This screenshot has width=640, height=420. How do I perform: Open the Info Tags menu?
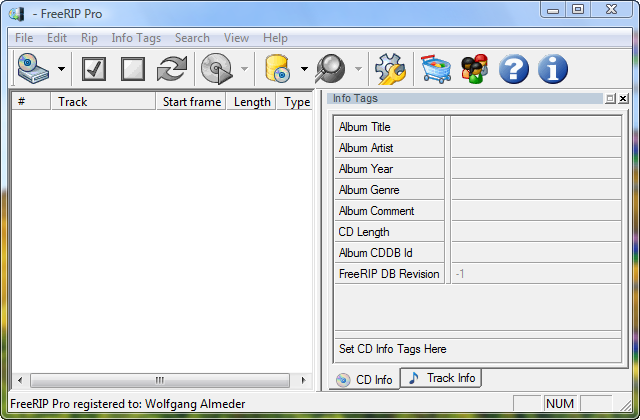point(136,38)
